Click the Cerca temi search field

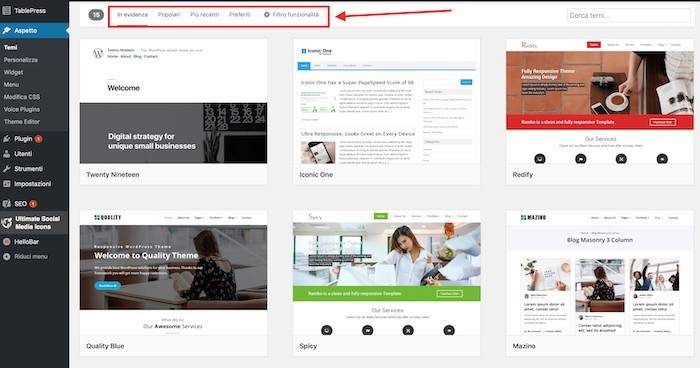tap(629, 15)
